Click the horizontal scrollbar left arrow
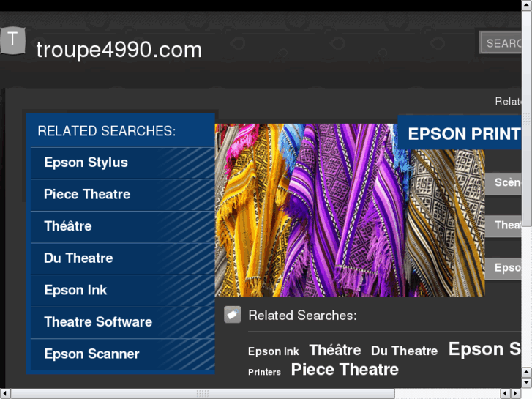The image size is (532, 399). pyautogui.click(x=4, y=394)
